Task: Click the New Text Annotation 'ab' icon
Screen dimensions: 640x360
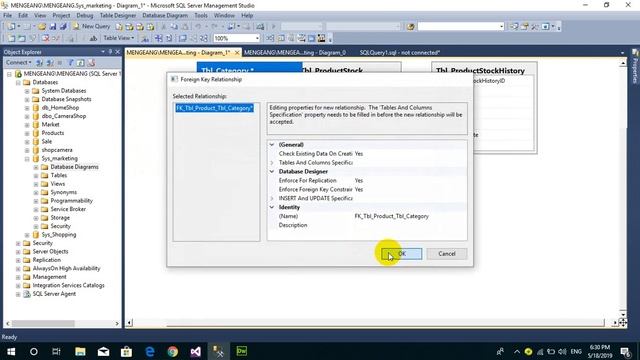Action: (x=93, y=38)
